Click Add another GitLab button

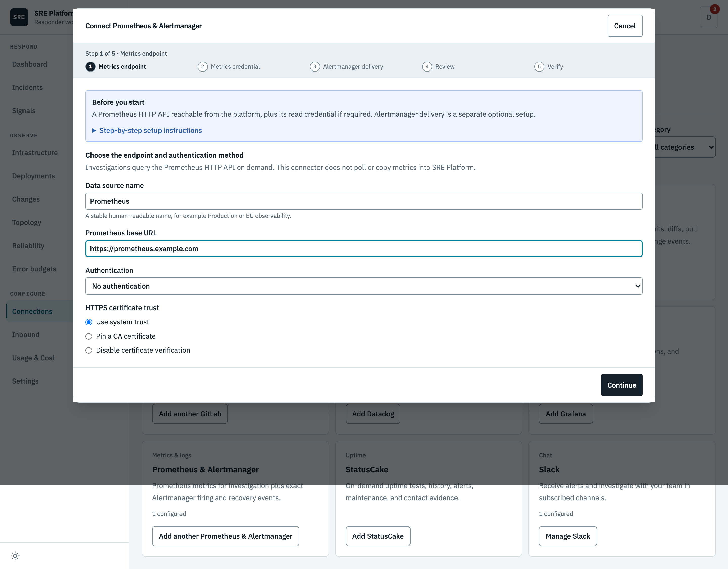click(x=190, y=414)
